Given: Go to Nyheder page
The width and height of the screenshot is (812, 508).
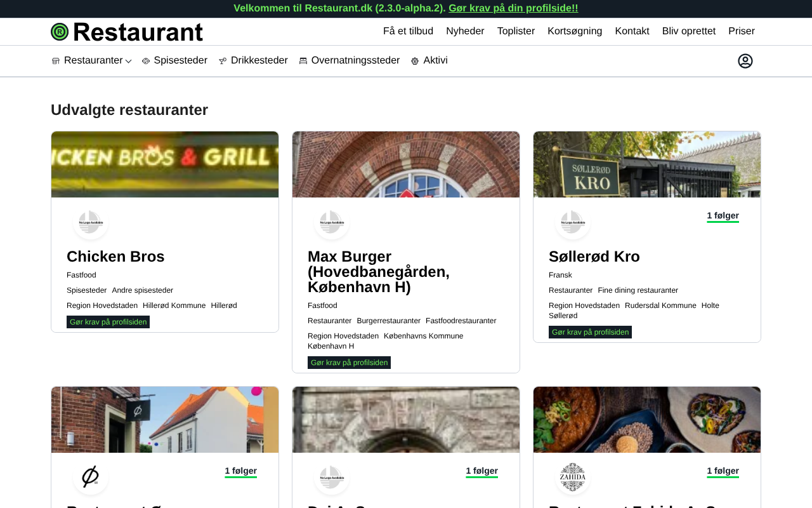Looking at the screenshot, I should pos(465,31).
